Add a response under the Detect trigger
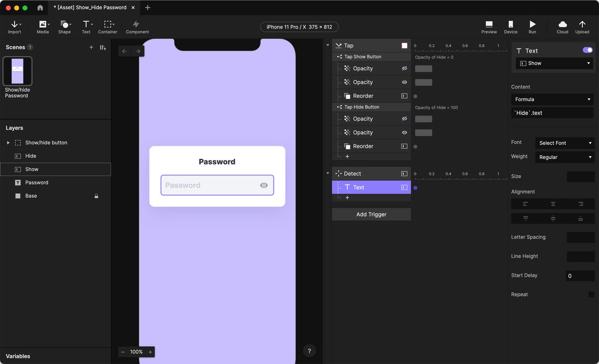 click(347, 198)
